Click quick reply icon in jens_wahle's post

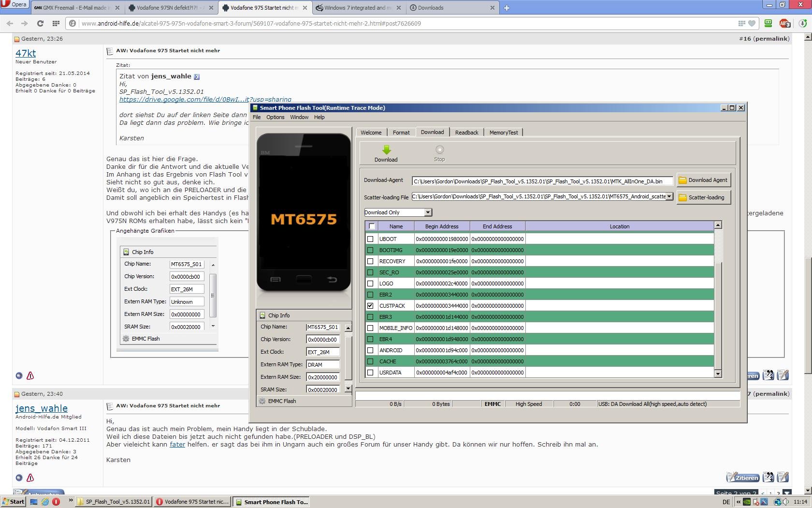(x=783, y=477)
